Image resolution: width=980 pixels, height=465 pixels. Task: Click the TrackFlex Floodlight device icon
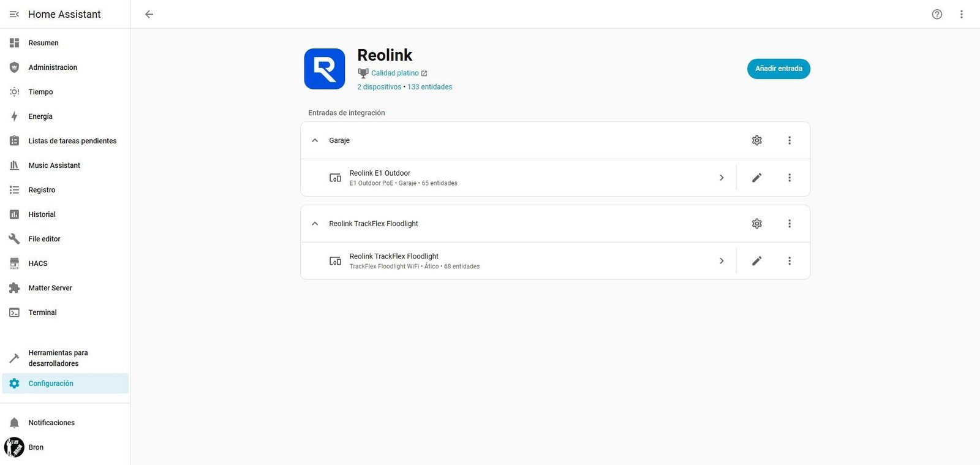(336, 261)
